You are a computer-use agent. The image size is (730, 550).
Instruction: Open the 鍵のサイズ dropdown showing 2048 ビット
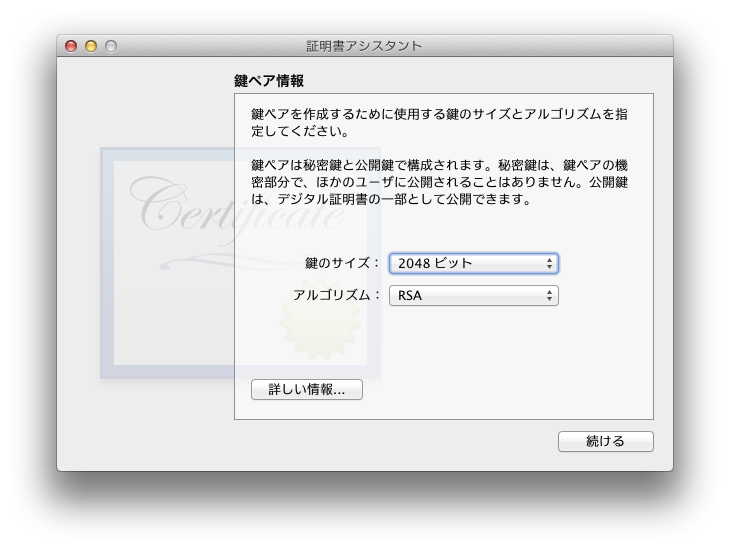473,264
